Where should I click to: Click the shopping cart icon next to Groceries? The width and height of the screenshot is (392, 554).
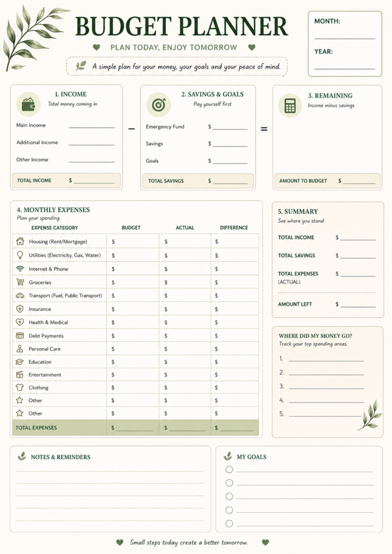coord(20,282)
